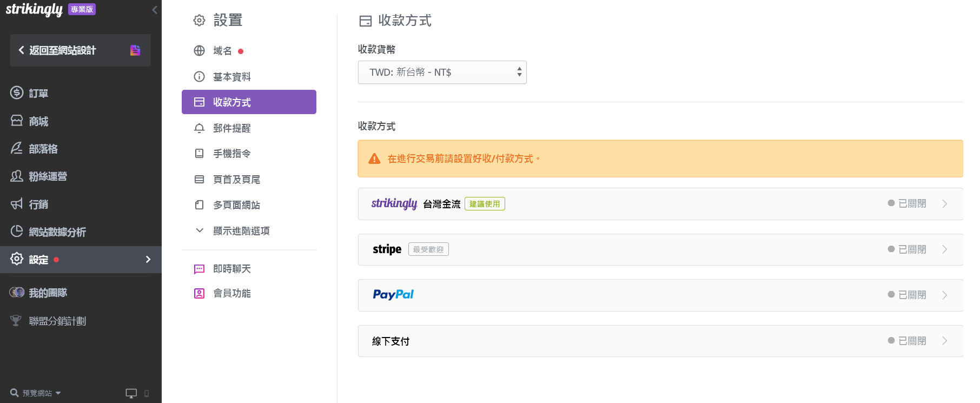This screenshot has width=980, height=403.
Task: Collapse the sidebar with the chevron arrow
Action: [155, 10]
